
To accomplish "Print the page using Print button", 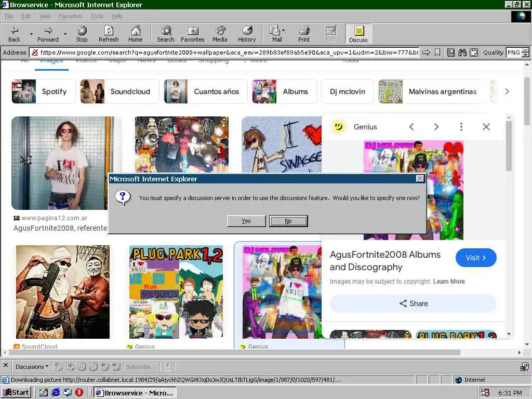I will click(304, 34).
